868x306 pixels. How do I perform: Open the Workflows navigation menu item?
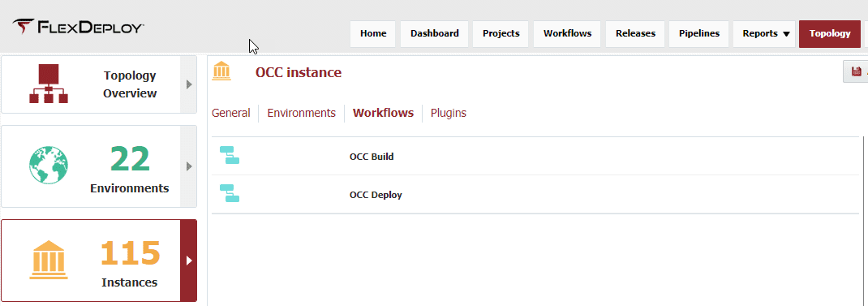pos(567,34)
